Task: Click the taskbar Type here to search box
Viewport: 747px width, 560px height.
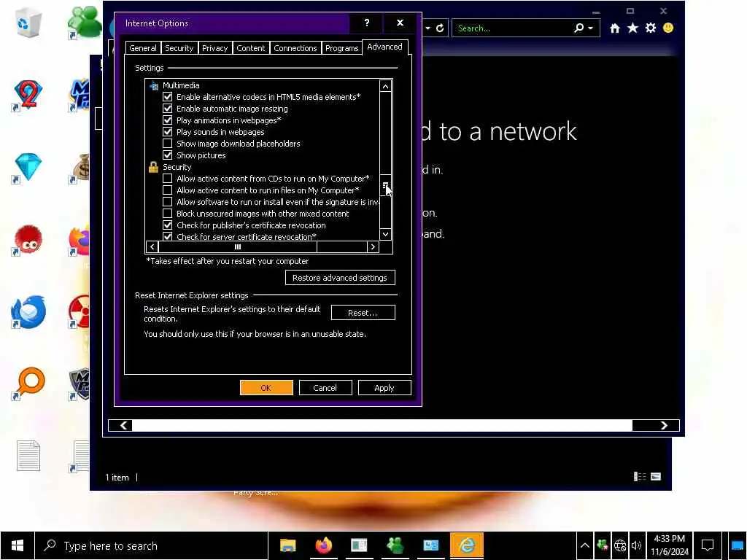Action: pos(152,545)
